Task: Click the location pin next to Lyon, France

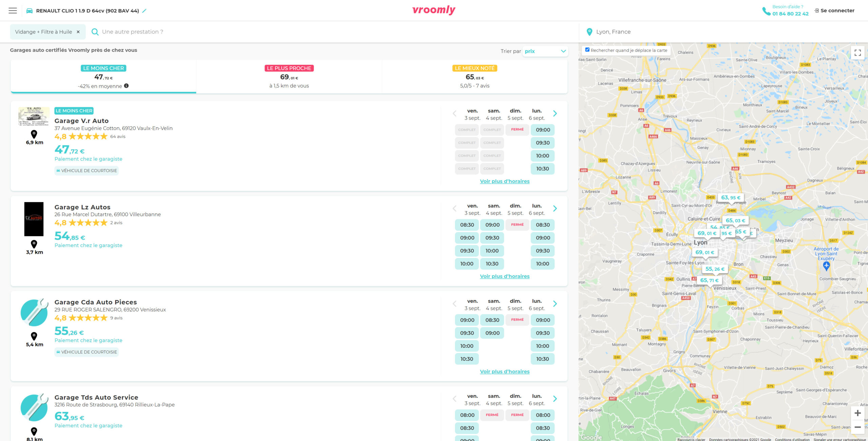Action: pyautogui.click(x=589, y=32)
